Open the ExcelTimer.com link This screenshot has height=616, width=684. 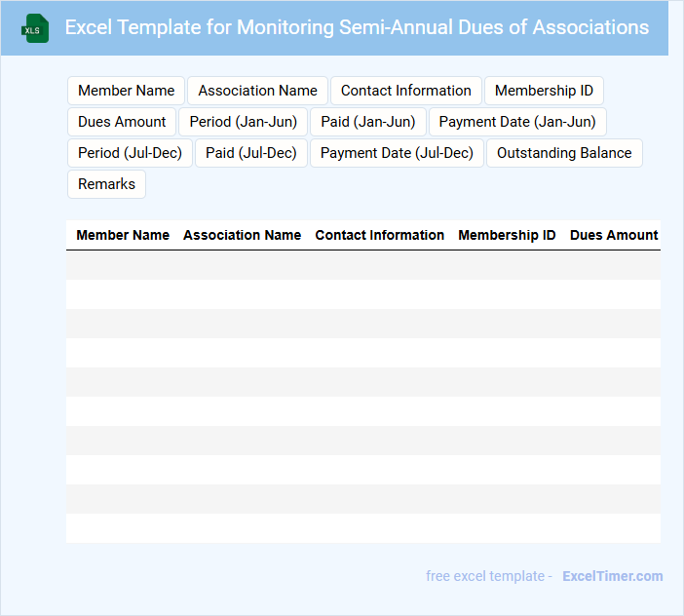click(x=612, y=576)
